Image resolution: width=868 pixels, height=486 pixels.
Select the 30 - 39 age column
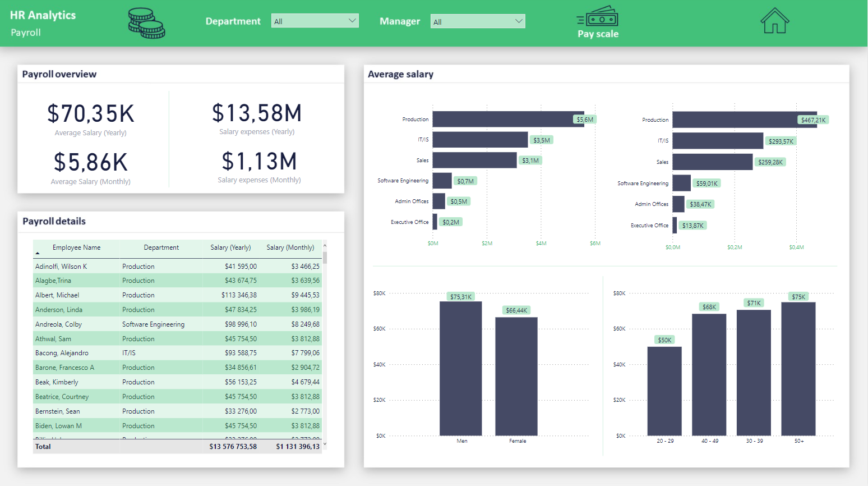point(754,373)
